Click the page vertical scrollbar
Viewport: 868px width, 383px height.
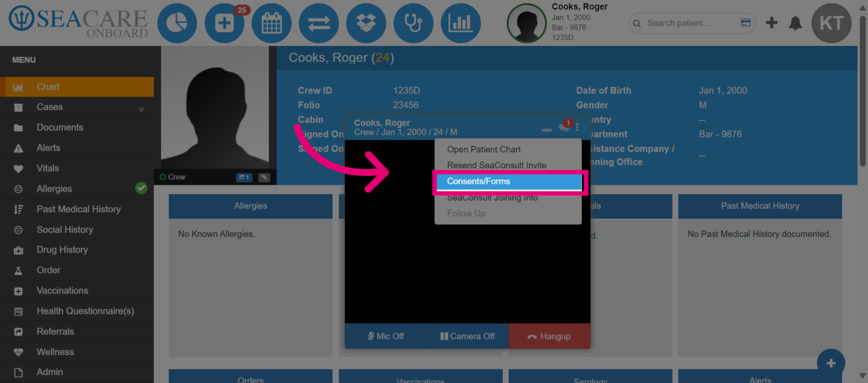click(863, 90)
